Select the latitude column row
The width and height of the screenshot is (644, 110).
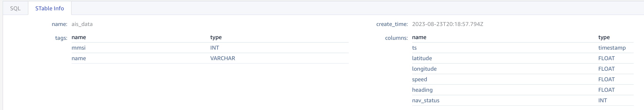(x=422, y=58)
